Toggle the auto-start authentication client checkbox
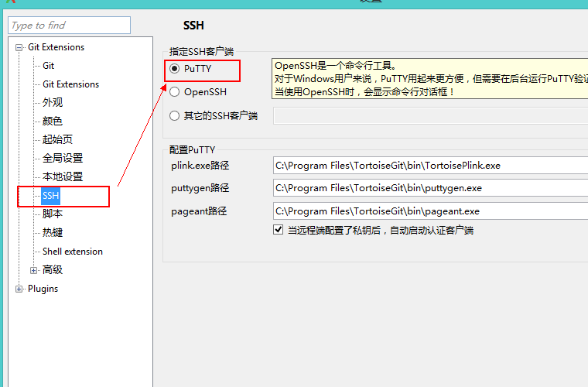Viewport: 588px width, 387px height. pos(279,230)
